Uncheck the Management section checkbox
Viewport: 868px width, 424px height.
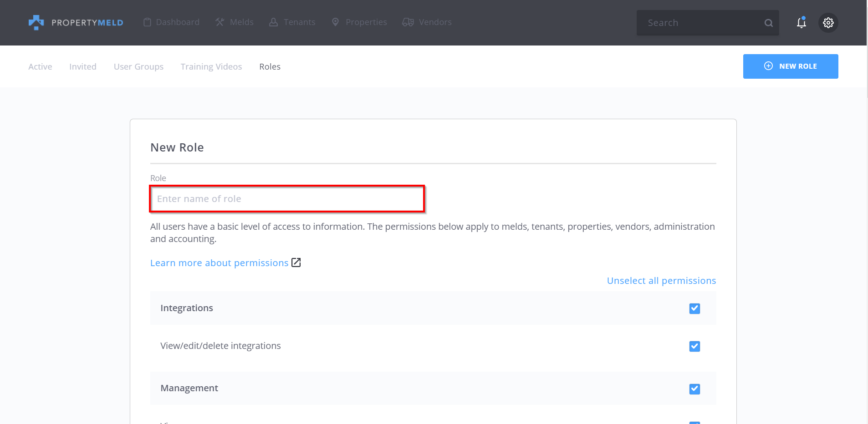click(x=694, y=389)
